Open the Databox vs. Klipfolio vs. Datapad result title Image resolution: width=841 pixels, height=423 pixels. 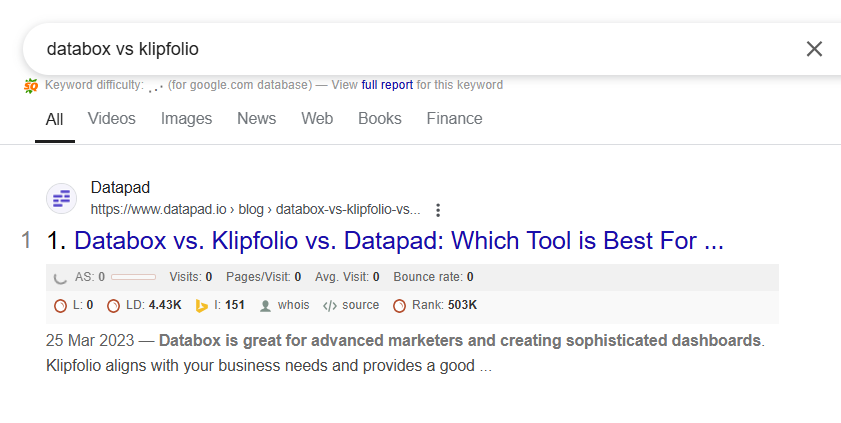click(399, 241)
